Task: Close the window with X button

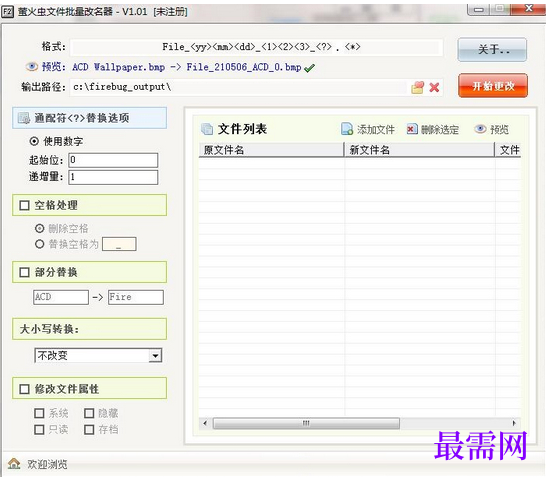Action: point(529,9)
